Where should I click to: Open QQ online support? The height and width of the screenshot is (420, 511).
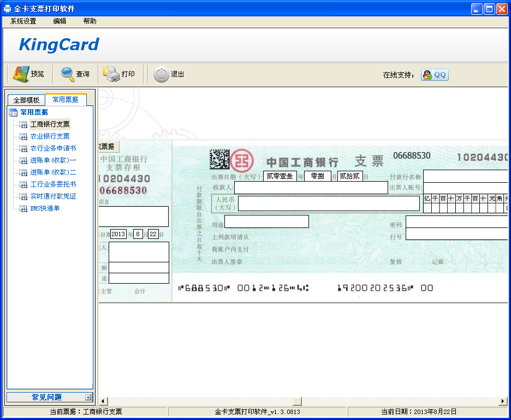(x=435, y=74)
